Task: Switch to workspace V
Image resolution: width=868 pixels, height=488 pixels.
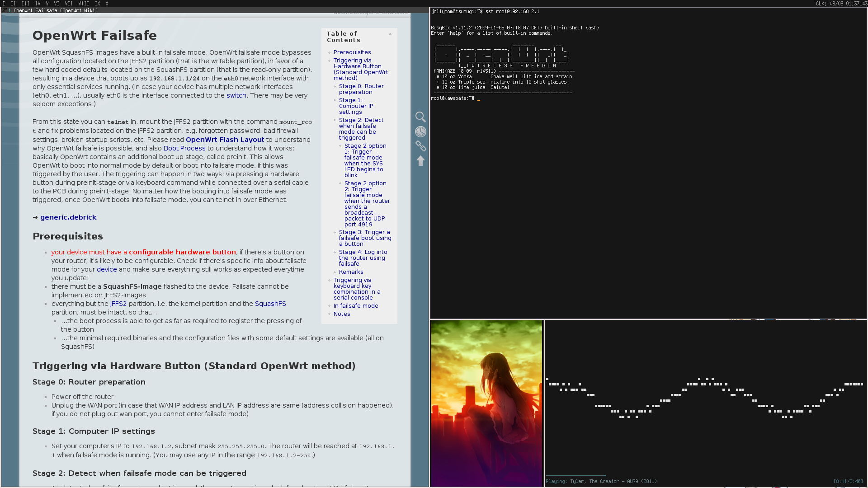Action: (47, 3)
